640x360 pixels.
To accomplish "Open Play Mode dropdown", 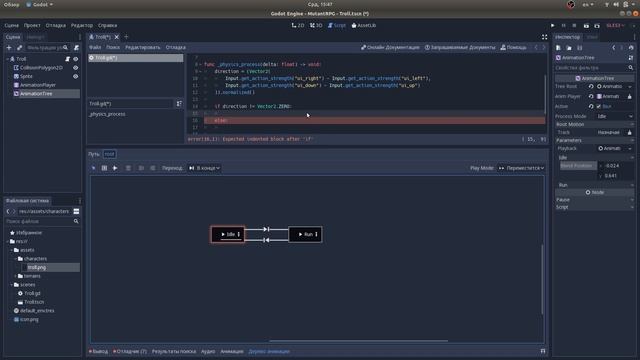I will (x=521, y=168).
